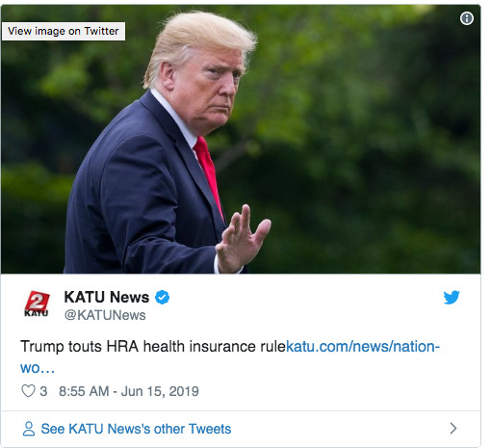Viewport: 491px width, 448px height.
Task: Open the @KATUNews handle
Action: click(x=105, y=315)
